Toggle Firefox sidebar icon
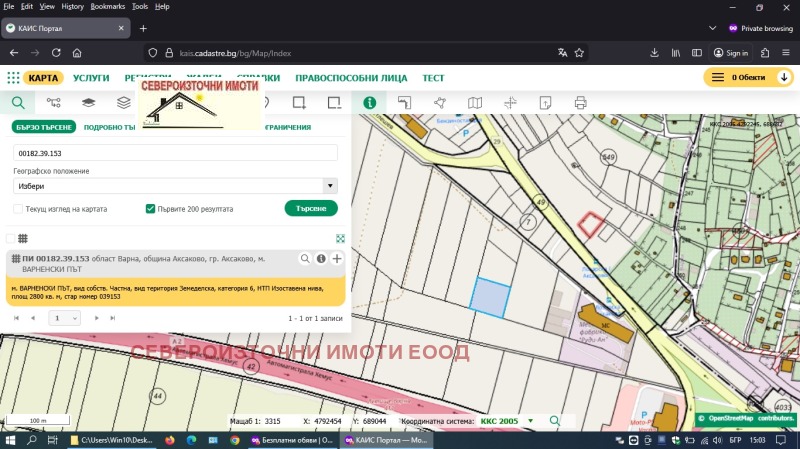Image resolution: width=800 pixels, height=449 pixels. tap(696, 53)
